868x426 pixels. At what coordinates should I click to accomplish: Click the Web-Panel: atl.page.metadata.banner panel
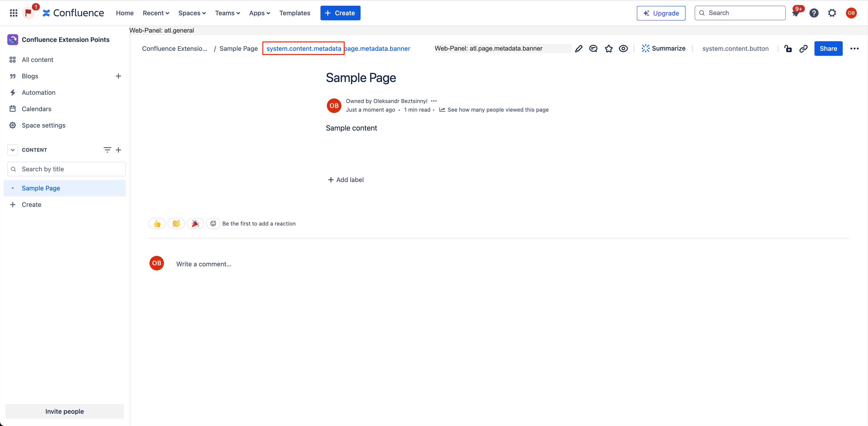(x=503, y=48)
